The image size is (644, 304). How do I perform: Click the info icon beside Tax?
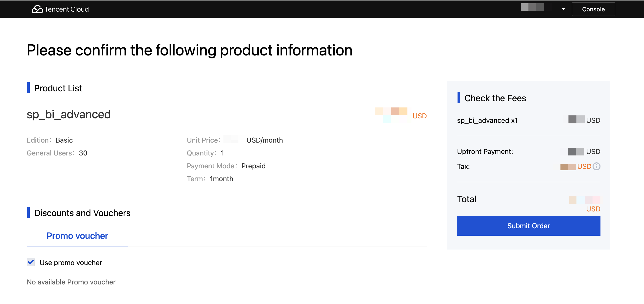(597, 166)
